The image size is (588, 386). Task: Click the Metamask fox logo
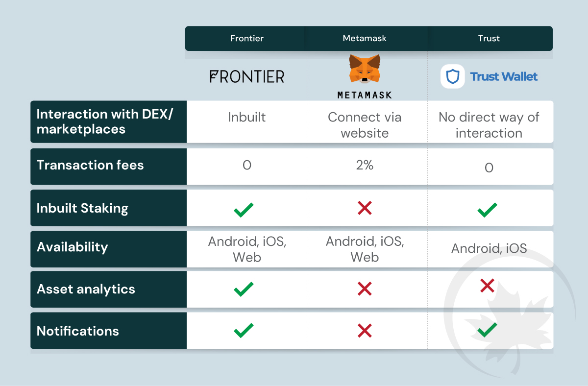[x=365, y=69]
